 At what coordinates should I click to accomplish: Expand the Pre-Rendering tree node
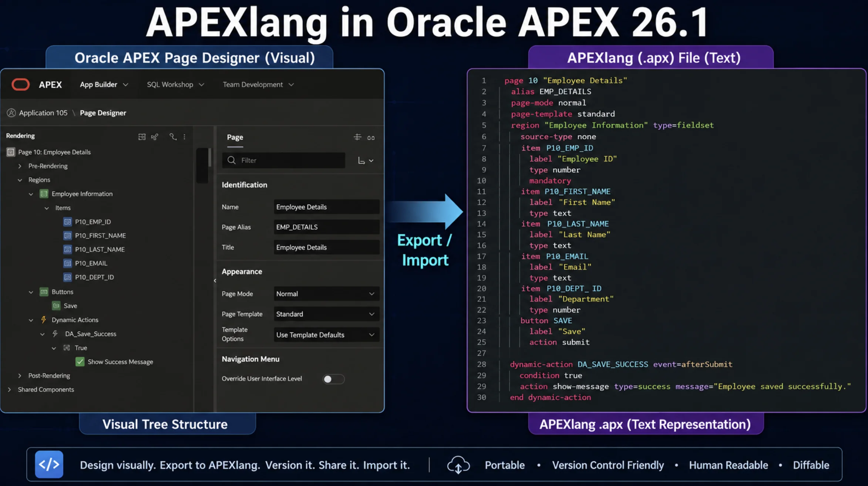point(20,166)
